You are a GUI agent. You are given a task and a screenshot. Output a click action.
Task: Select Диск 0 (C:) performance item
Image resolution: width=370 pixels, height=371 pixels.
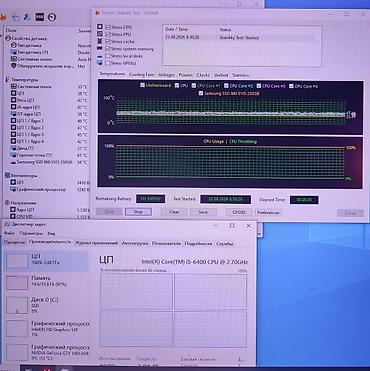click(x=47, y=305)
